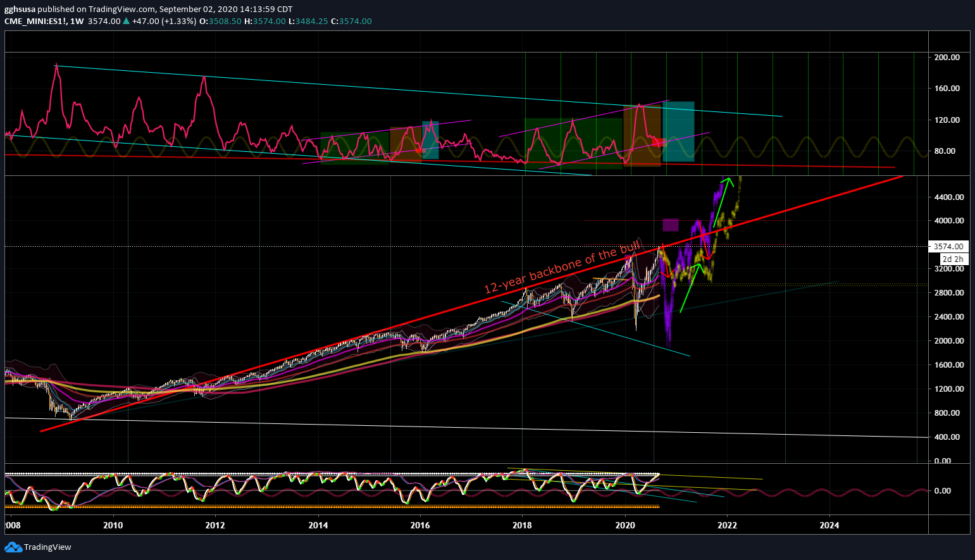Click the close value C:3574.00
Image resolution: width=975 pixels, height=560 pixels.
tap(351, 21)
